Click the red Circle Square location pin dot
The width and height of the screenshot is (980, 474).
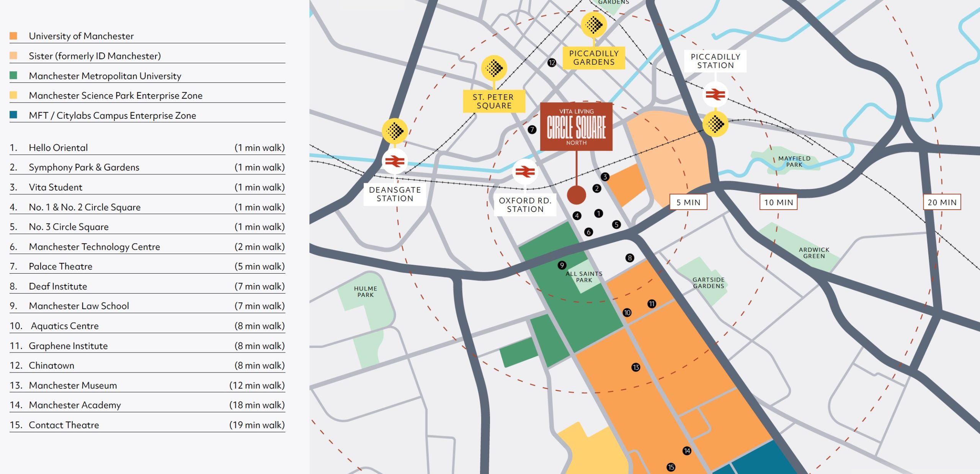(x=576, y=195)
